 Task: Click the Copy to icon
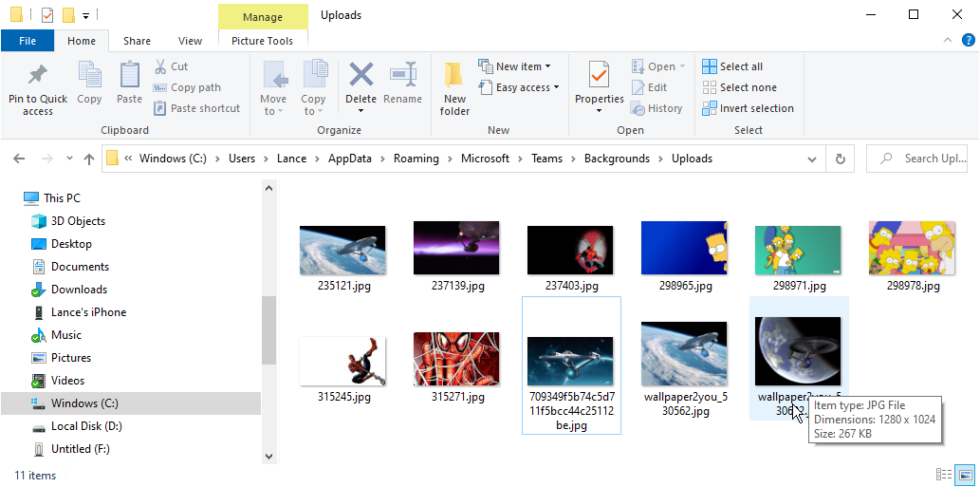click(x=313, y=76)
